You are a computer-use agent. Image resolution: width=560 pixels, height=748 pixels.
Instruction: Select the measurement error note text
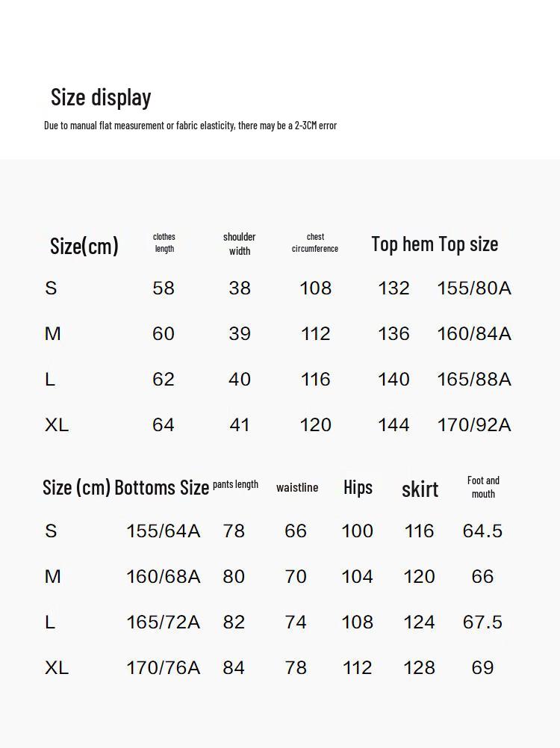(x=190, y=126)
